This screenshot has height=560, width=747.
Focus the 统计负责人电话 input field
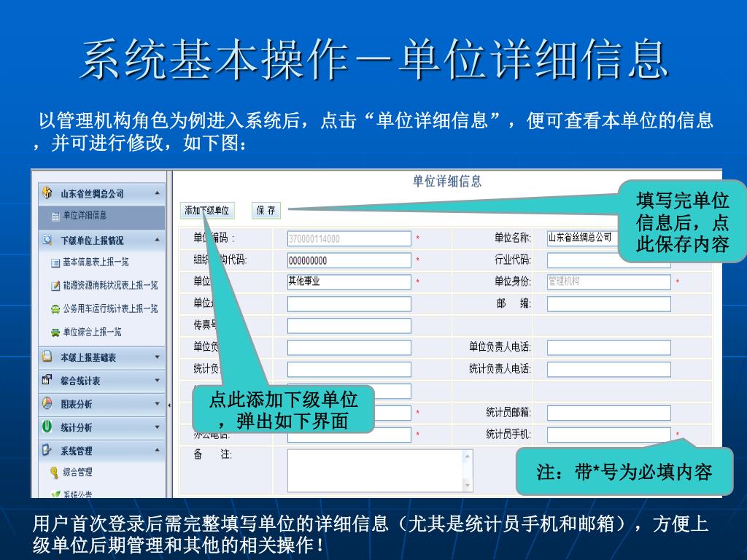[609, 369]
